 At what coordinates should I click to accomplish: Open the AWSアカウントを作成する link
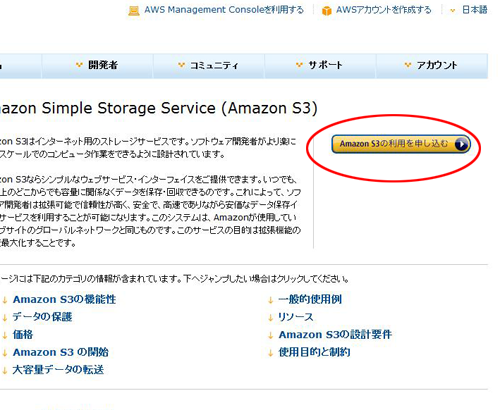click(384, 10)
